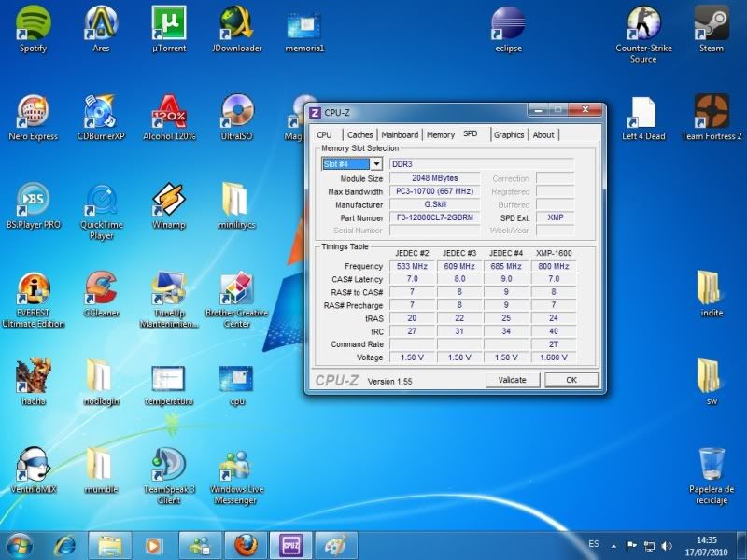This screenshot has width=747, height=560.
Task: Open Windows Live Messenger shortcut
Action: 237,476
